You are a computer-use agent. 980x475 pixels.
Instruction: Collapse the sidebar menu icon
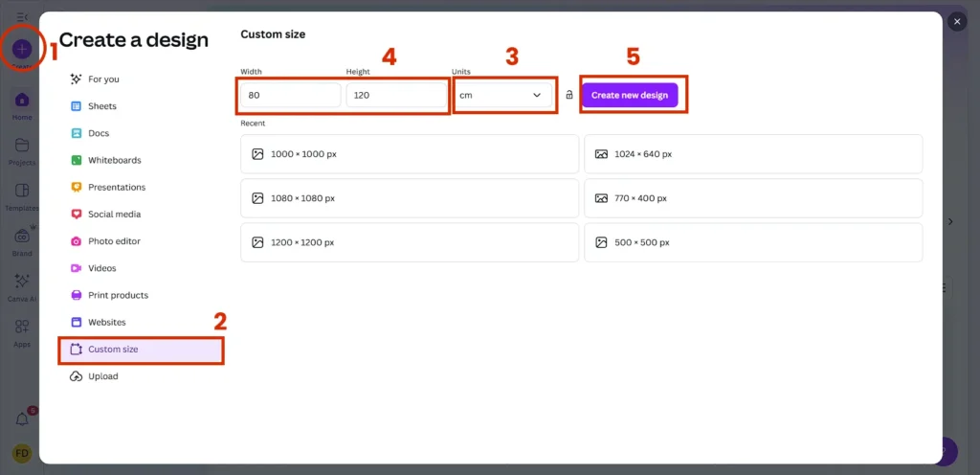pyautogui.click(x=22, y=17)
